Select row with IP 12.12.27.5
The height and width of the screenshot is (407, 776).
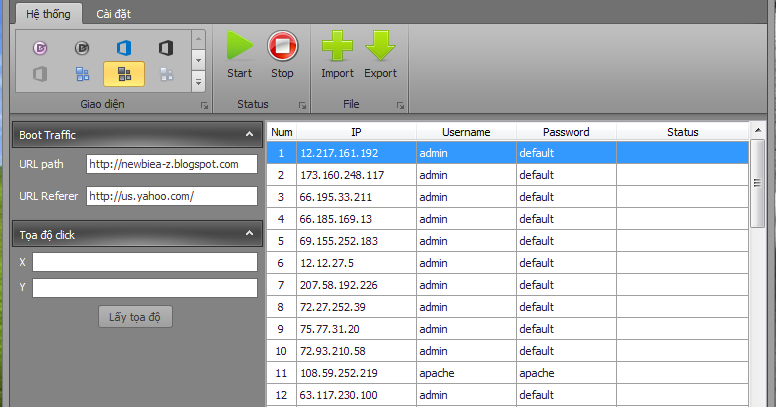[507, 263]
